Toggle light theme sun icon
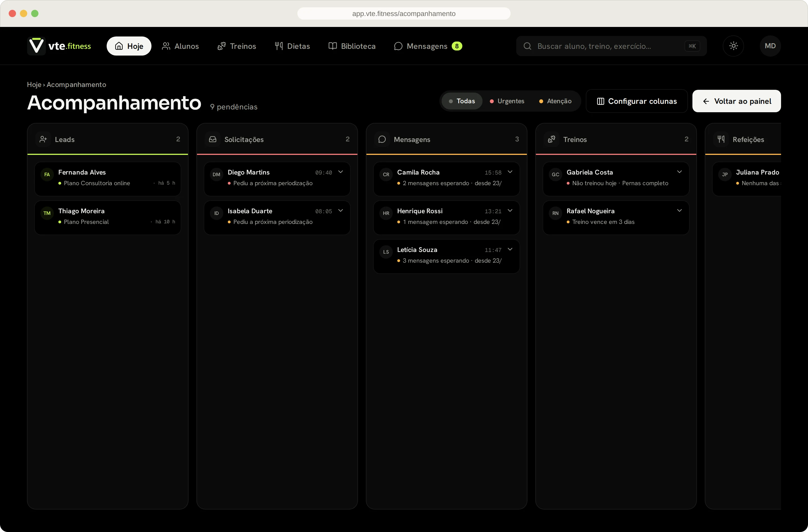 point(733,46)
